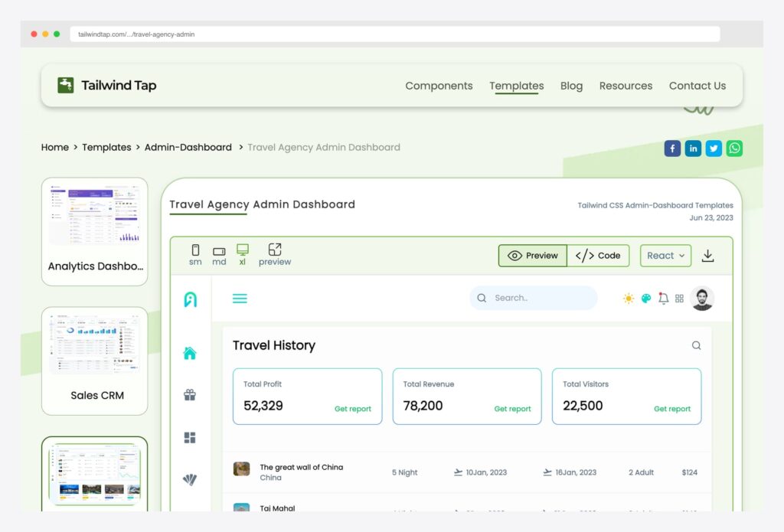
Task: Open the fan-shaped sidebar icon
Action: click(190, 479)
